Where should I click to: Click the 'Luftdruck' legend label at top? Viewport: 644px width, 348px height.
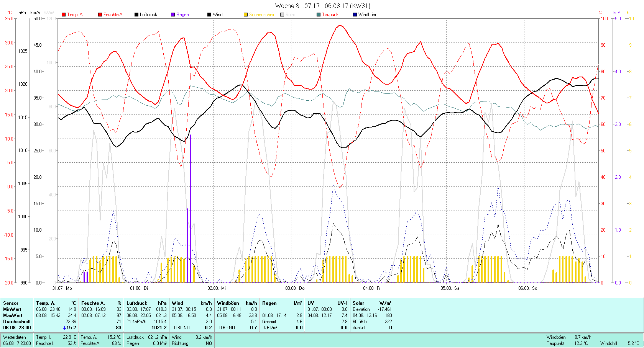coord(148,15)
